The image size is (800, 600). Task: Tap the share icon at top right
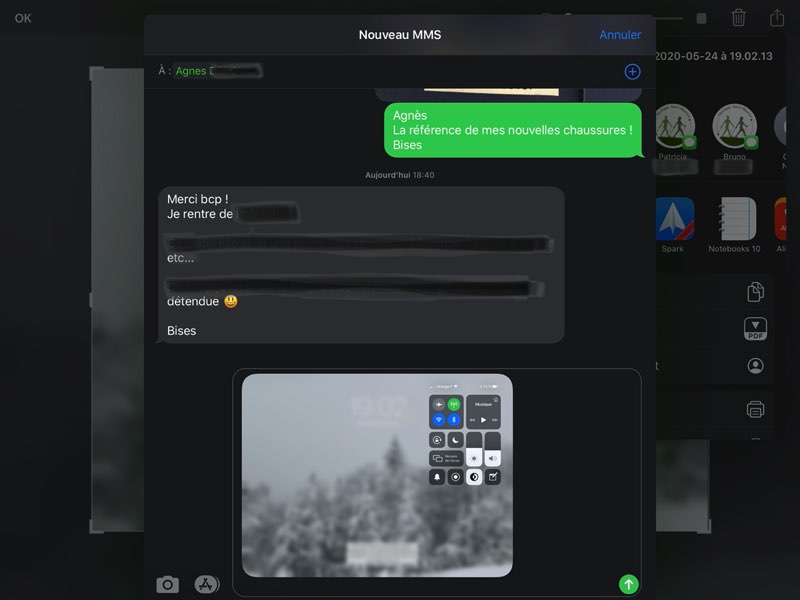click(x=777, y=18)
